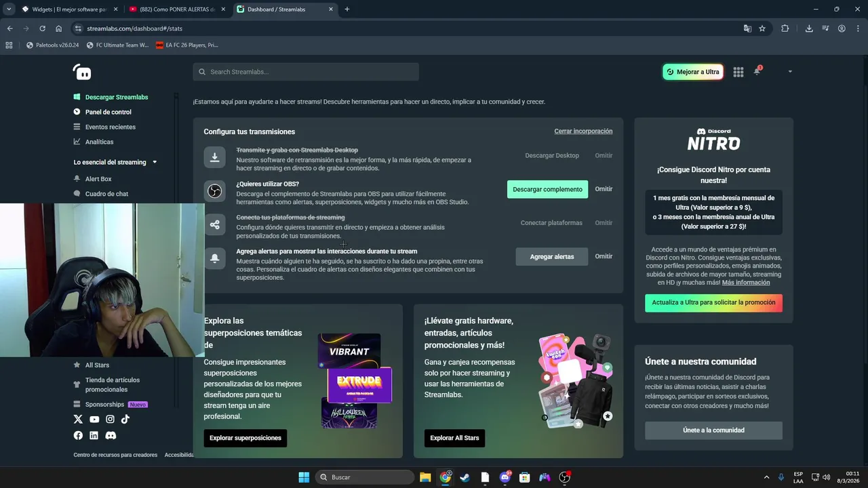
Task: Click the Search Streamlabs input field
Action: [x=306, y=72]
